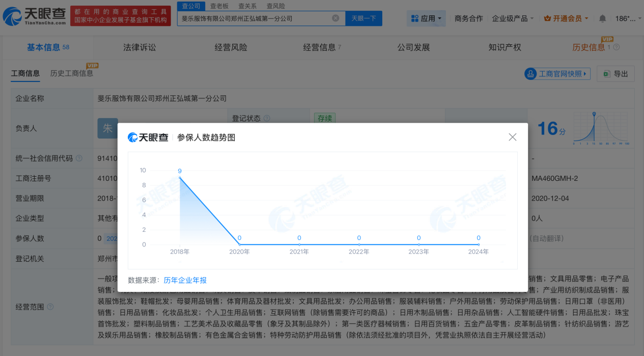Click the 16分 score distribution chart

pos(601,128)
